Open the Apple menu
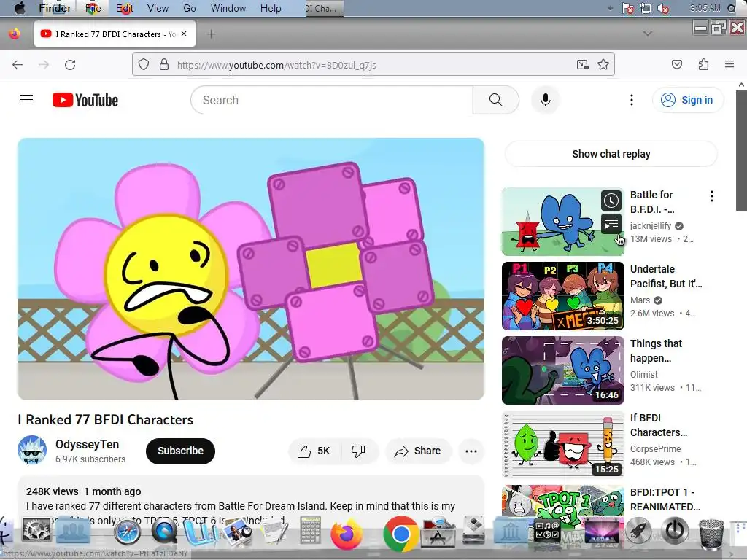 [x=19, y=8]
